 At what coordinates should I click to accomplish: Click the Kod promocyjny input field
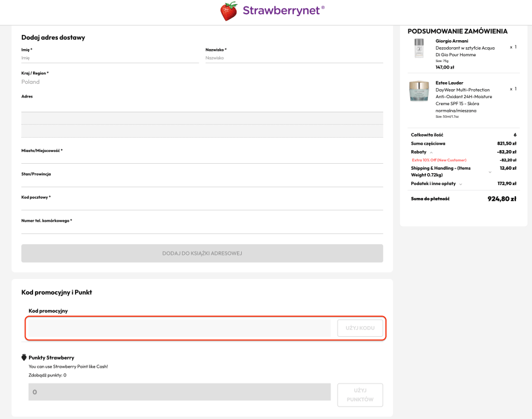tap(180, 328)
